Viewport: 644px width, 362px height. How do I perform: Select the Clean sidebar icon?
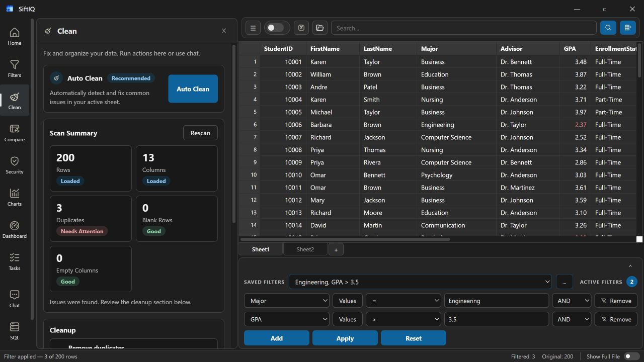coord(14,101)
